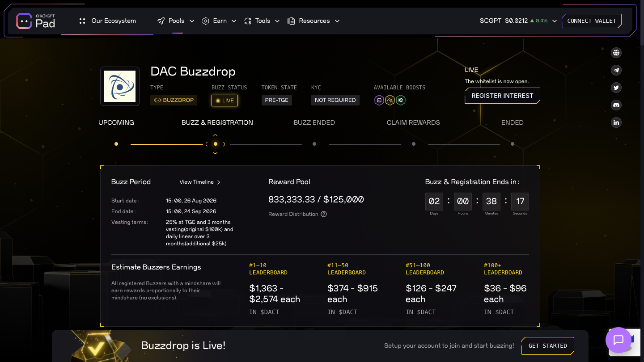Click the Register Interest button
This screenshot has height=362, width=644.
[x=502, y=96]
